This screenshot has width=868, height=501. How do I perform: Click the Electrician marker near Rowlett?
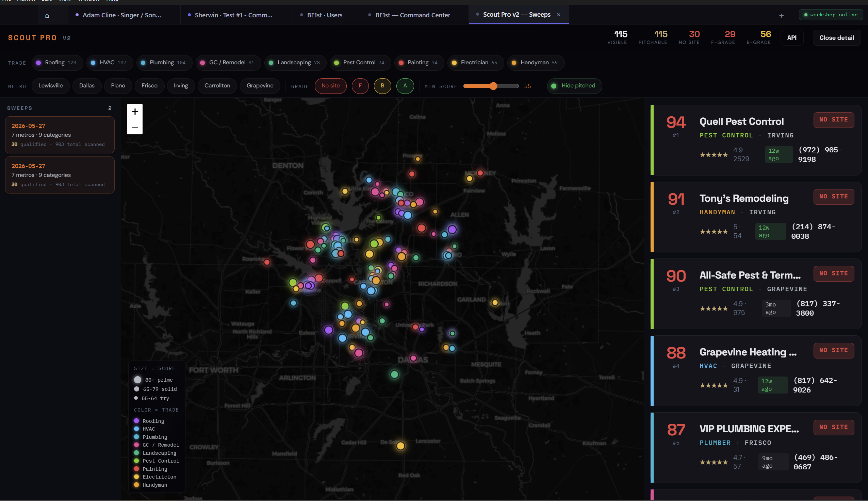[495, 302]
